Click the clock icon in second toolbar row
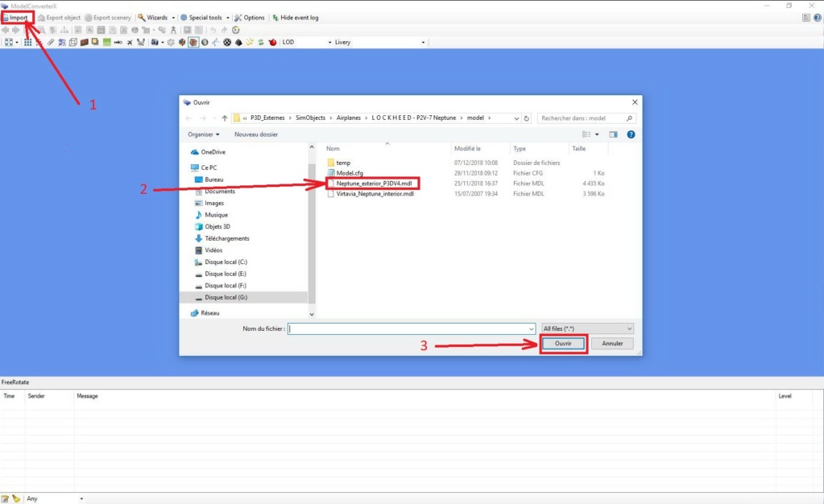Viewport: 824px width, 504px height. pos(236,30)
